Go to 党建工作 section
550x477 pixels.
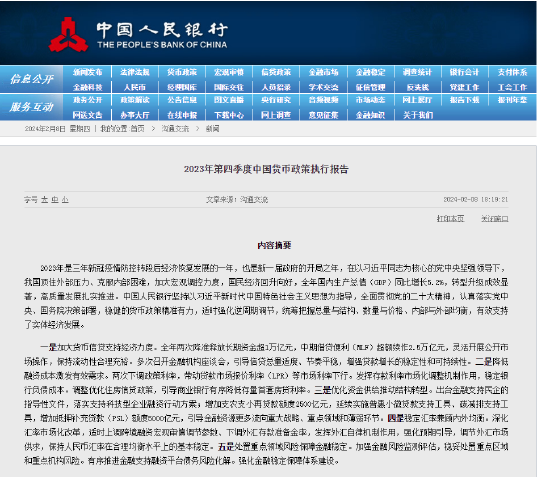[464, 87]
